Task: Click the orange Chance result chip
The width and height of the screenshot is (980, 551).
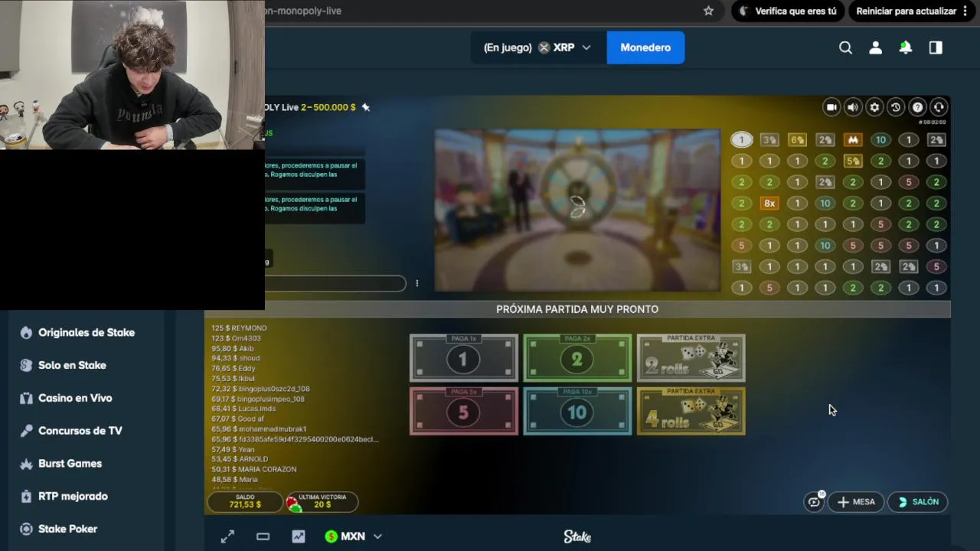Action: [x=853, y=140]
